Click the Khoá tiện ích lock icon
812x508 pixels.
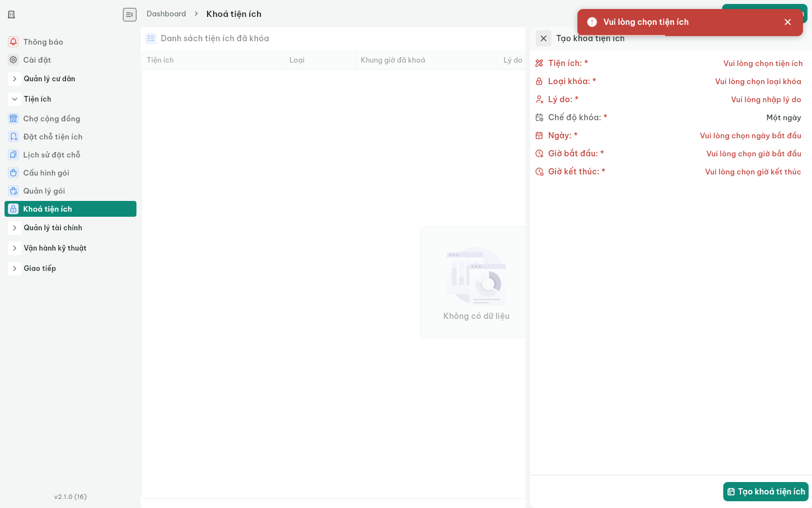(x=14, y=209)
